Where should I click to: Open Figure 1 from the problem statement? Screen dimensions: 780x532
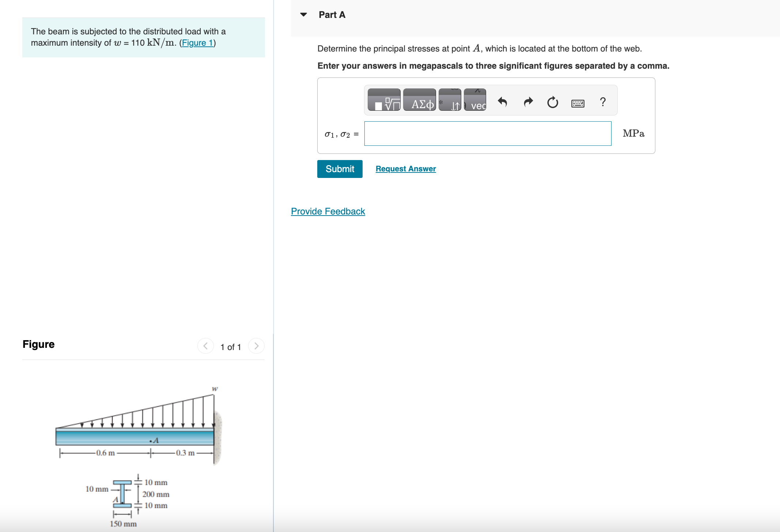coord(197,43)
